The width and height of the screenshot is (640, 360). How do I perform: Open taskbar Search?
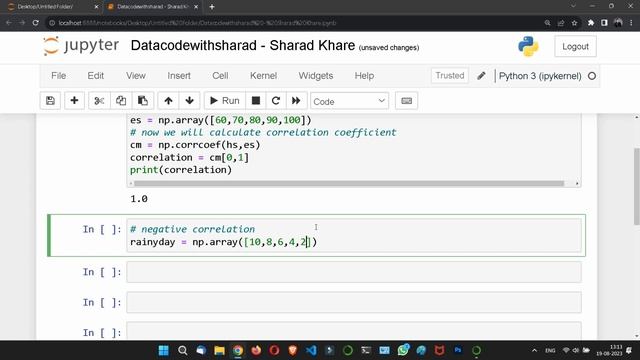182,350
